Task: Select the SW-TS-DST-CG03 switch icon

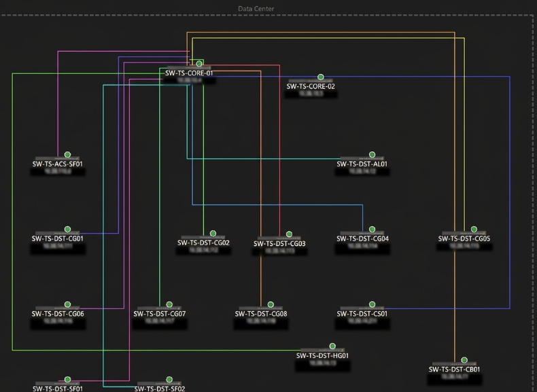Action: [x=279, y=238]
